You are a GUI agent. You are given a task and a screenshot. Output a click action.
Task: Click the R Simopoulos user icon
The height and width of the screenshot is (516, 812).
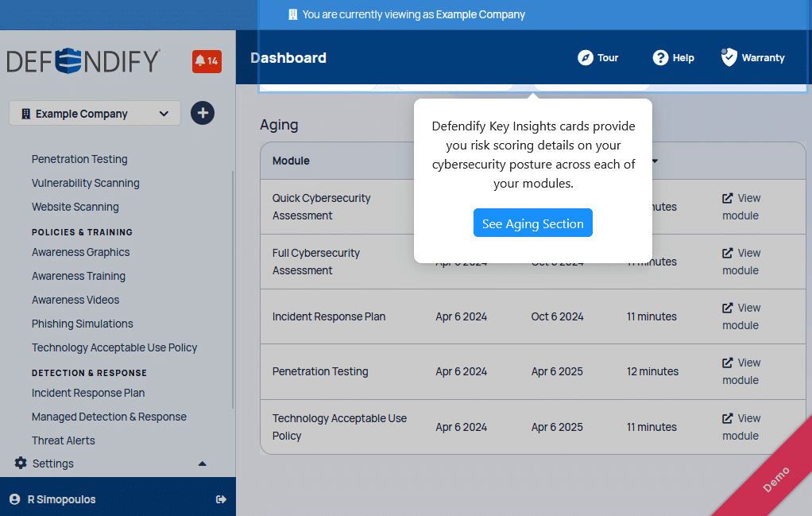pos(15,499)
